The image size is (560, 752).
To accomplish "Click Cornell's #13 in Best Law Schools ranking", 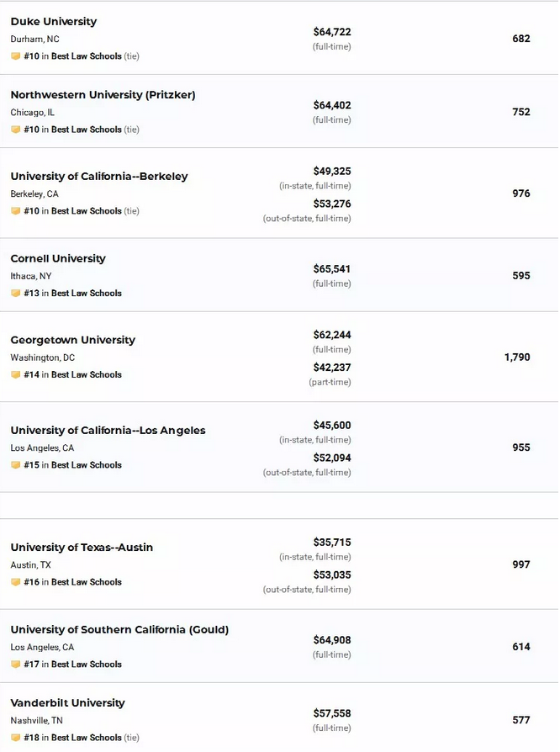I will pyautogui.click(x=73, y=293).
